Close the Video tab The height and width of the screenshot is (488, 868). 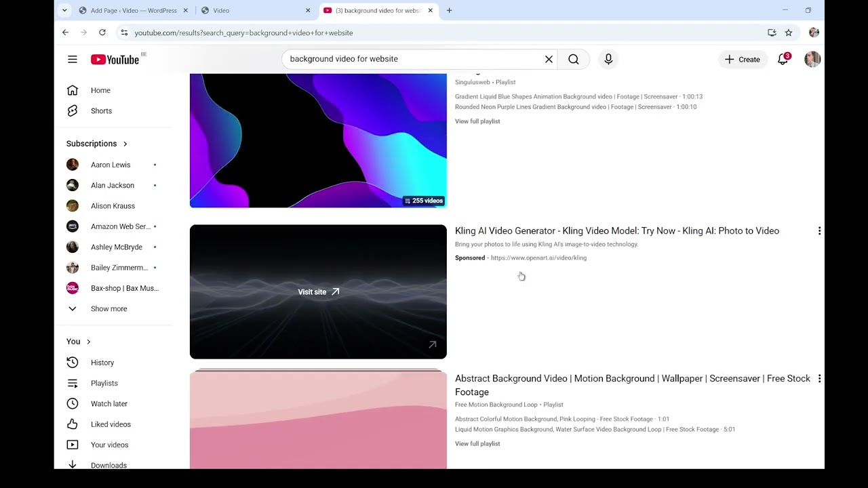click(x=308, y=10)
